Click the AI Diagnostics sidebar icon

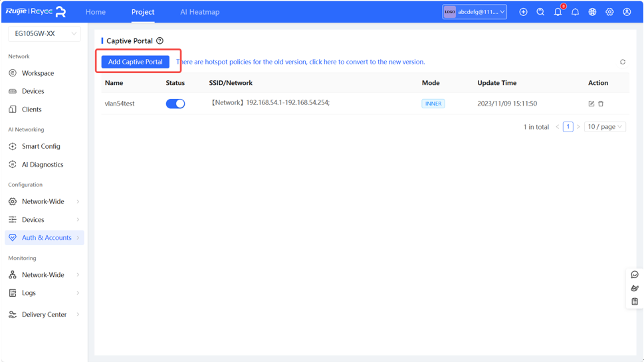tap(13, 165)
